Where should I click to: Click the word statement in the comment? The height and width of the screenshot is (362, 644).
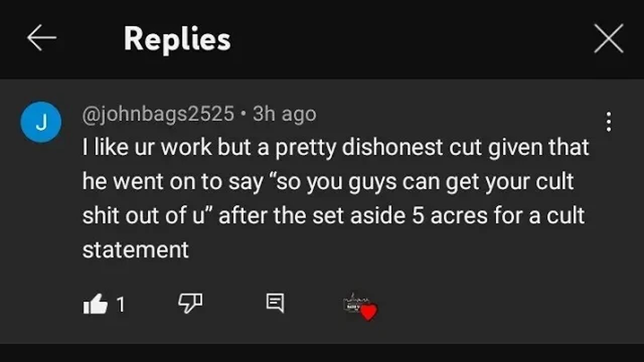tap(135, 249)
